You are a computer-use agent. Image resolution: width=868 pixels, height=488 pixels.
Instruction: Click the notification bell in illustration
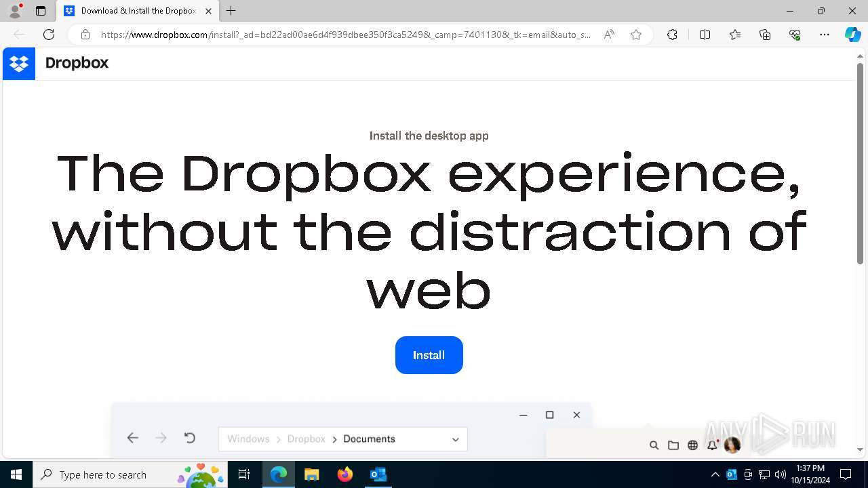pos(712,445)
